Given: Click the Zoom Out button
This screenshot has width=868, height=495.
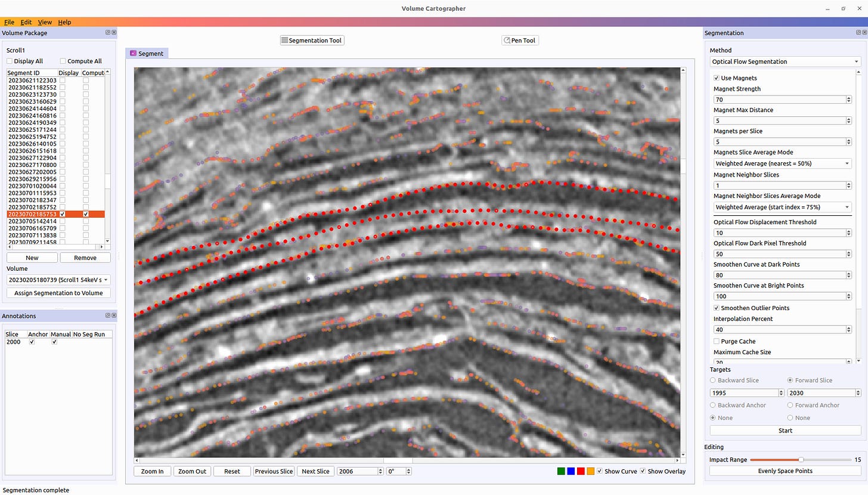Looking at the screenshot, I should (192, 471).
